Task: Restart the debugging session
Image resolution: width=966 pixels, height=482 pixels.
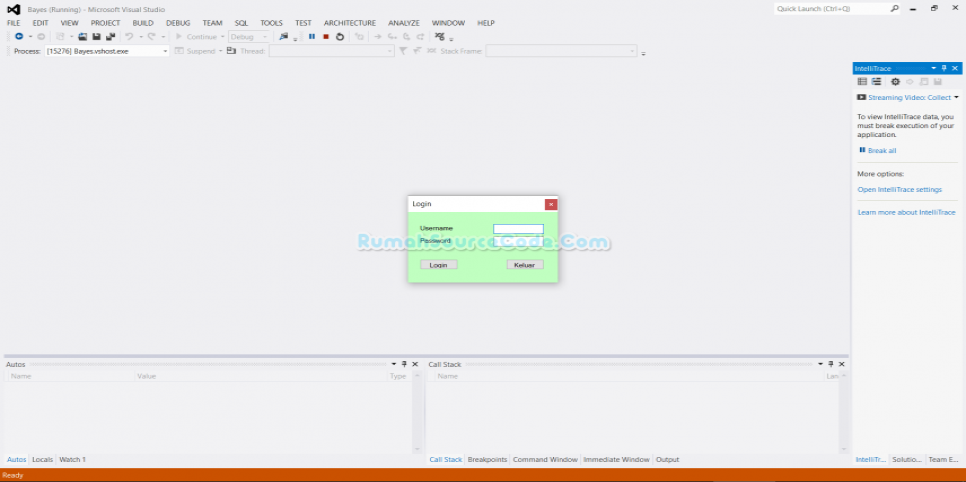Action: [339, 36]
